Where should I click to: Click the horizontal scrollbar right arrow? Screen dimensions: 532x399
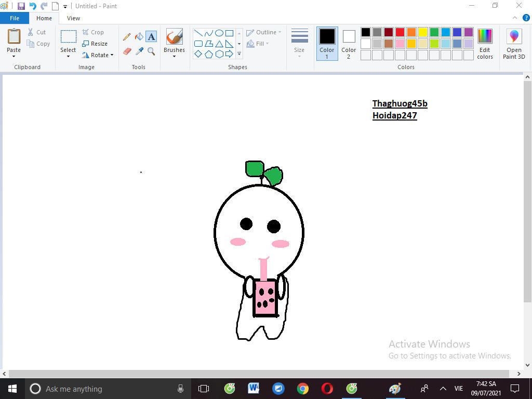(x=519, y=374)
